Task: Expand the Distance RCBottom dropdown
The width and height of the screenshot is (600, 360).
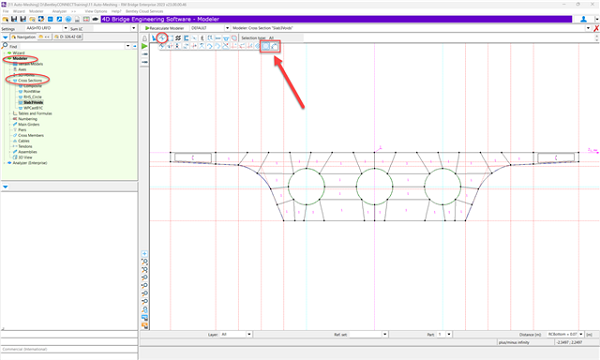Action: [x=581, y=334]
